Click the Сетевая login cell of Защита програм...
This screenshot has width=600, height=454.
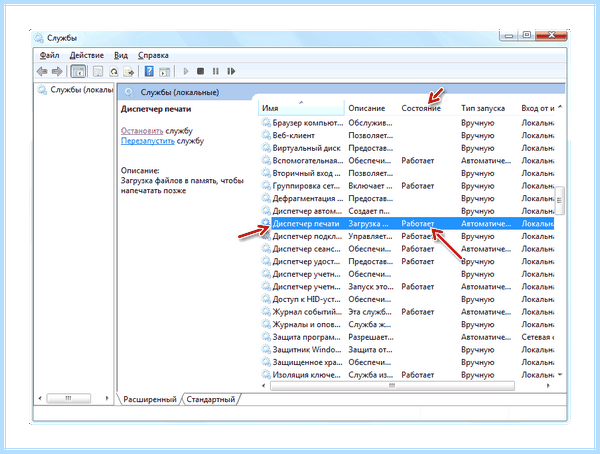(x=538, y=337)
